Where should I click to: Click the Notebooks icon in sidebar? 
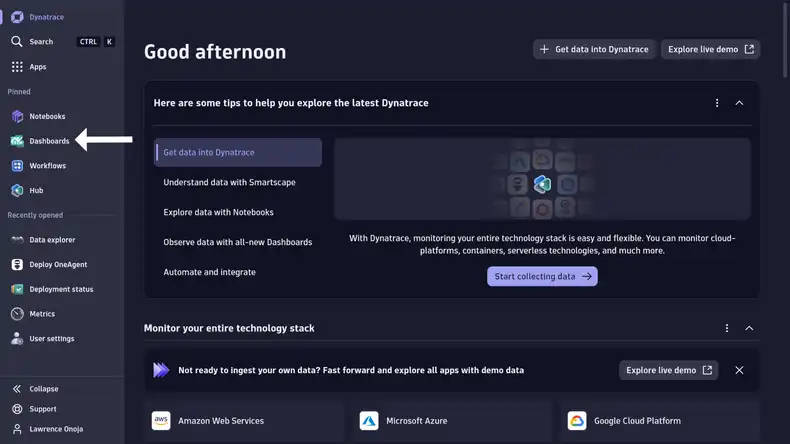coord(17,116)
